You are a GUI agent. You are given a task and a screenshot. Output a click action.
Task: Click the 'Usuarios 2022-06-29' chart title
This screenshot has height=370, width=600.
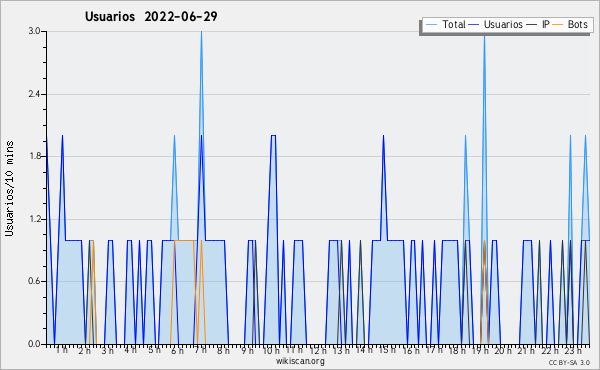pyautogui.click(x=151, y=16)
